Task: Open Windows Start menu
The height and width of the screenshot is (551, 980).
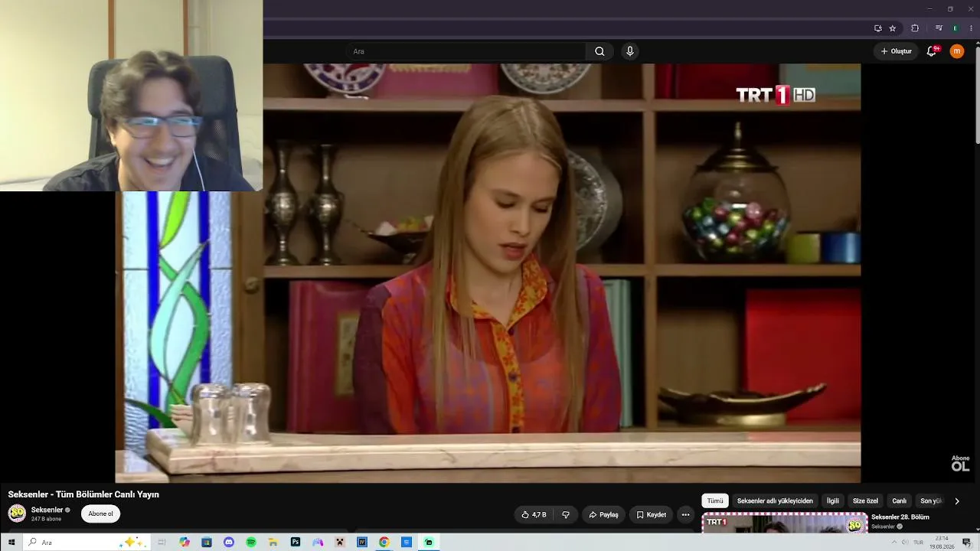Action: [x=11, y=543]
